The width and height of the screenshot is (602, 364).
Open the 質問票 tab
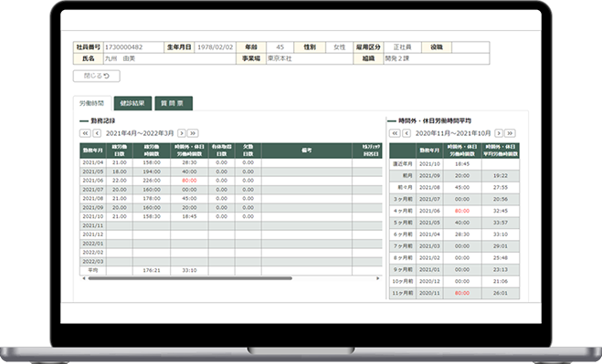(x=174, y=104)
